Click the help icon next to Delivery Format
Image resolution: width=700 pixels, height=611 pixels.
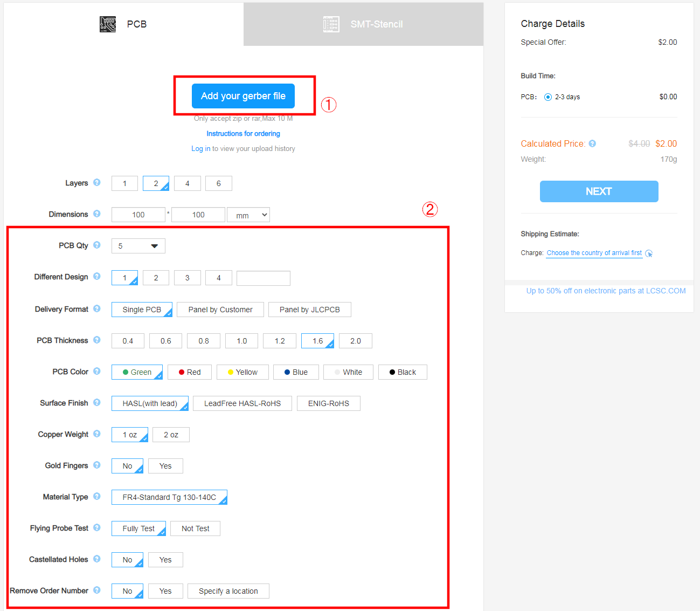click(97, 308)
